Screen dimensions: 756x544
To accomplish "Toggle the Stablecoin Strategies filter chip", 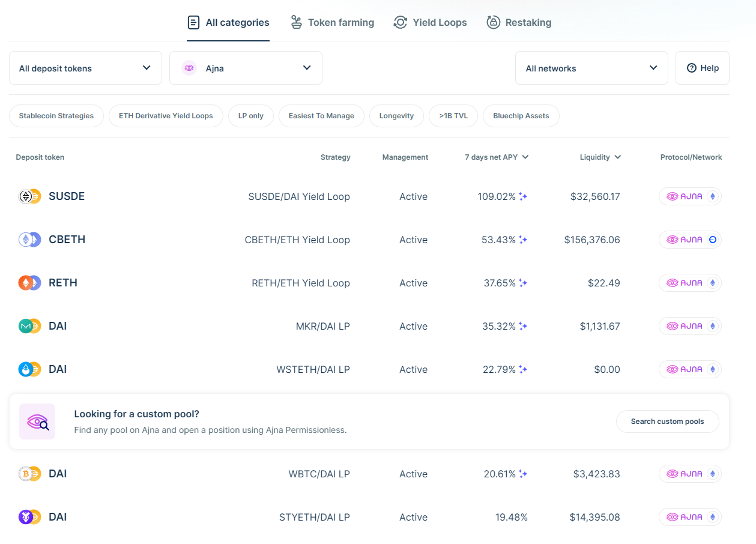I will 56,116.
